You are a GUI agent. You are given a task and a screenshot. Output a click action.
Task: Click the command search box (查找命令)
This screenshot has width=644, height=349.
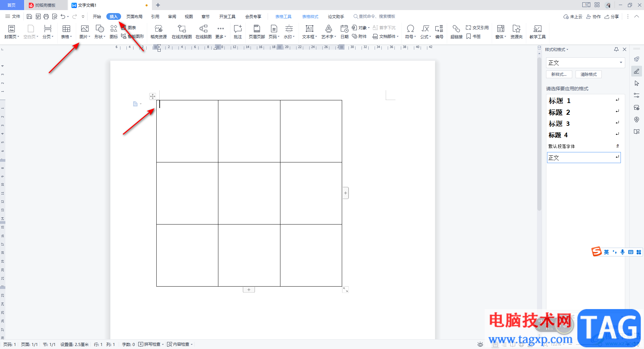[374, 16]
